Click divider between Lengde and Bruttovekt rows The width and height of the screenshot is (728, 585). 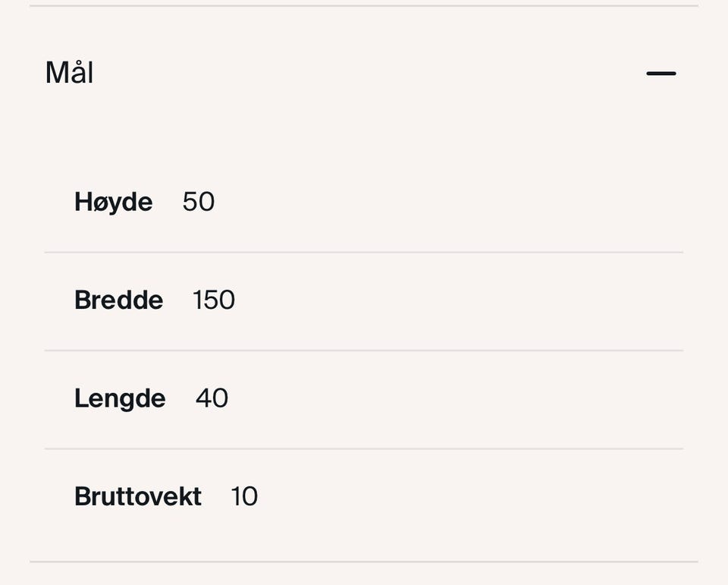[364, 448]
